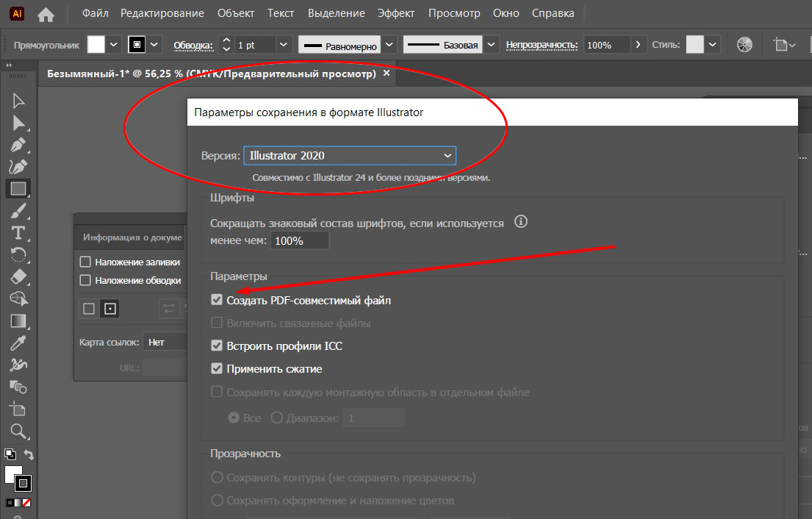Select the Eraser tool
The height and width of the screenshot is (519, 812).
click(x=18, y=276)
